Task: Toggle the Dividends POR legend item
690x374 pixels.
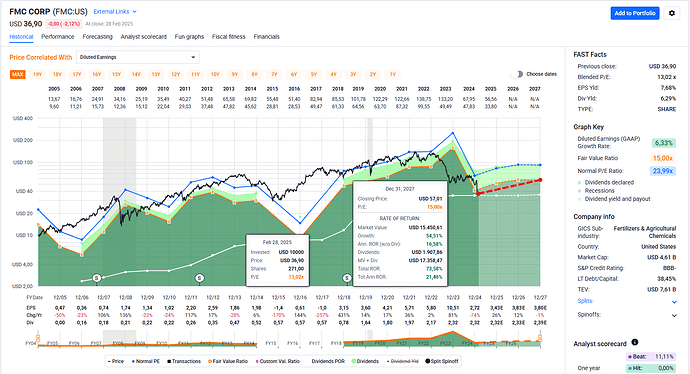Action: [x=328, y=361]
